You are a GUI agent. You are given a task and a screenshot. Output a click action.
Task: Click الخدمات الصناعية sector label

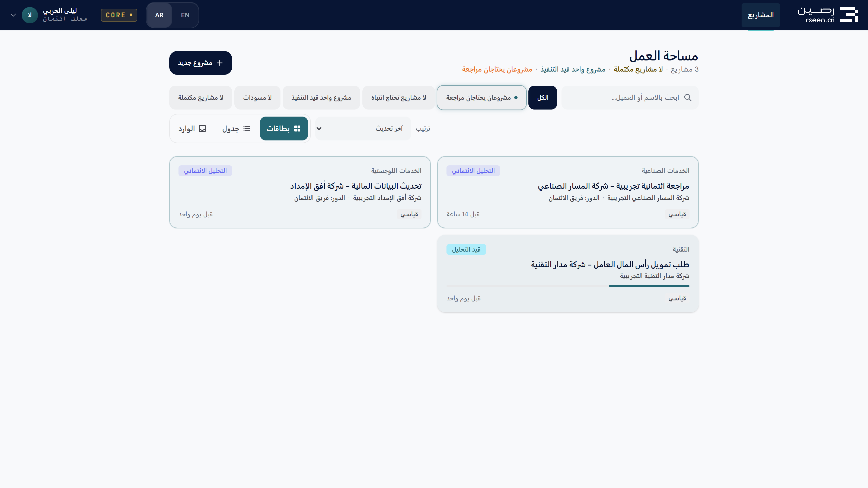pos(665,171)
